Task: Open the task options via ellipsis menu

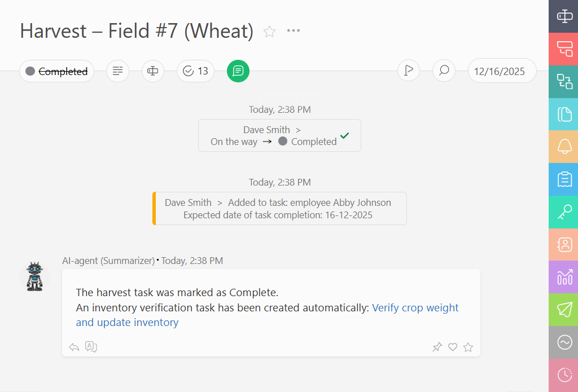Action: tap(293, 30)
